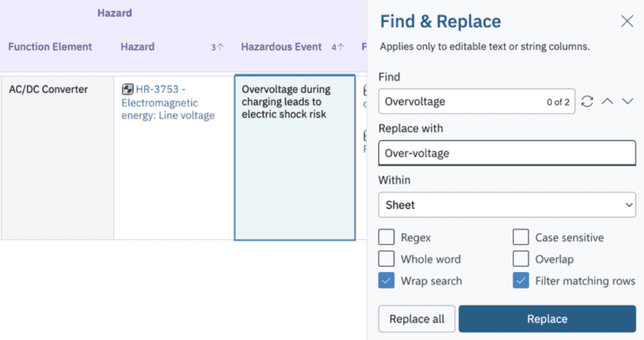This screenshot has width=644, height=340.
Task: Click the HR-3753 hazard item icon
Action: tap(127, 89)
